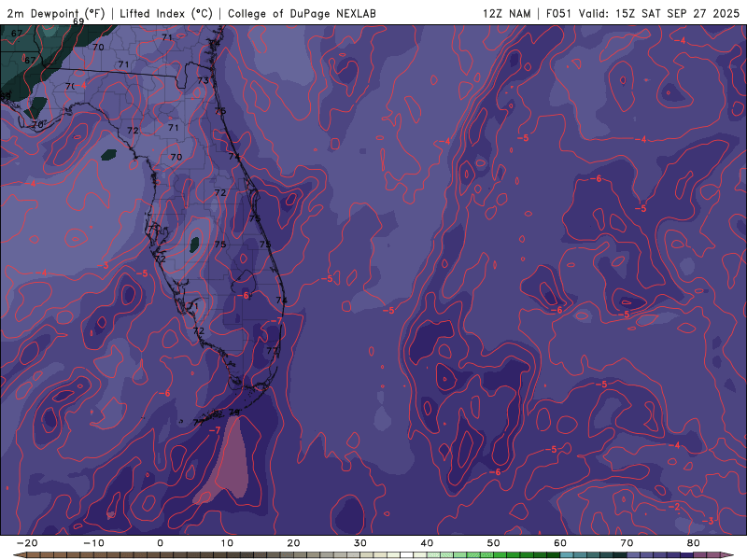This screenshot has height=560, width=747.
Task: Click the bright green segment of the colorbar
Action: (500, 555)
